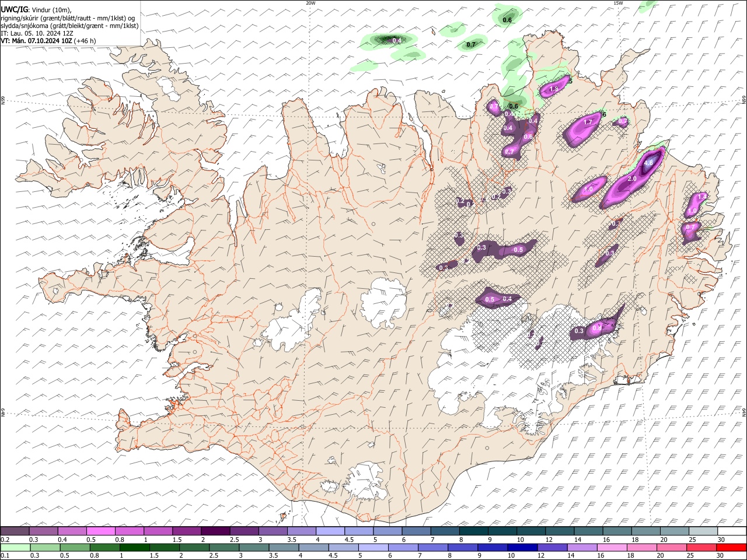The image size is (747, 560).
Task: Click the pale green 0.1–0.3 swatch, bottom legend row
Action: click(15, 547)
